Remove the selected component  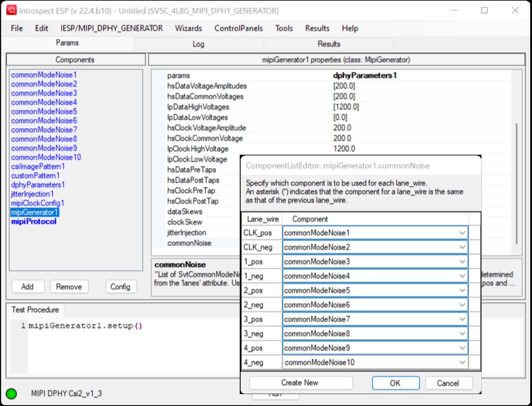coord(69,286)
